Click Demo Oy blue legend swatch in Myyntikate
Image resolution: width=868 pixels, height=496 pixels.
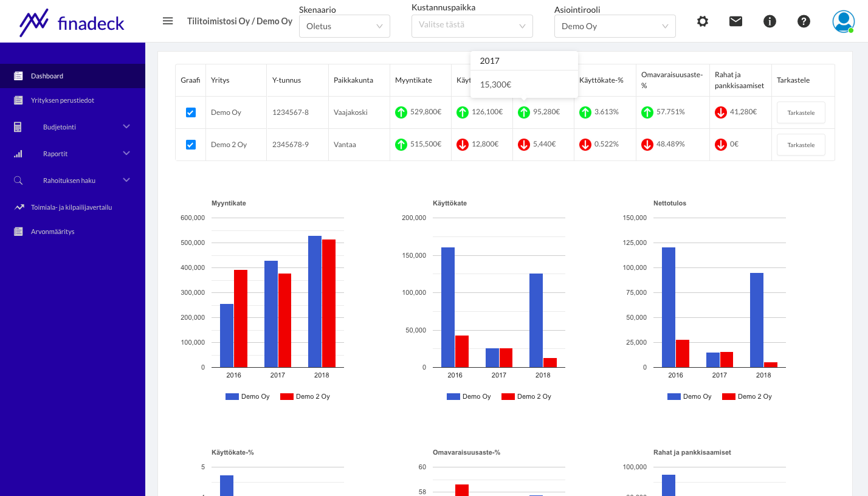(x=233, y=396)
